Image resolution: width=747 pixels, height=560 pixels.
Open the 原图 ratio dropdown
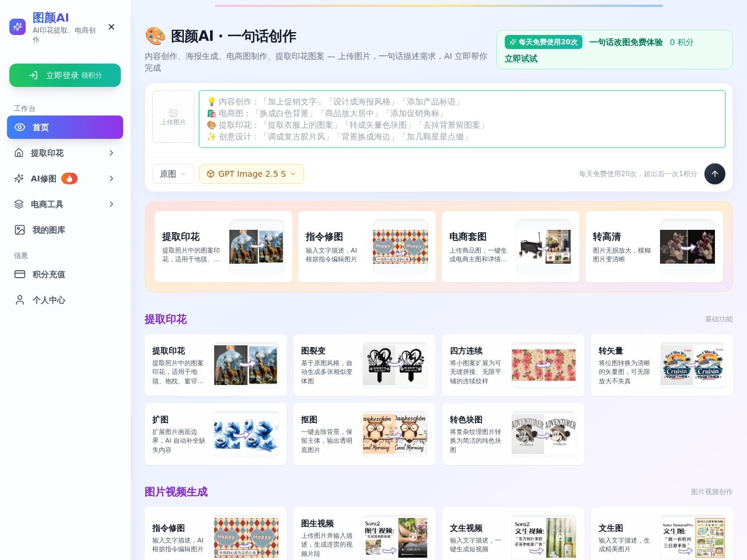(x=173, y=174)
